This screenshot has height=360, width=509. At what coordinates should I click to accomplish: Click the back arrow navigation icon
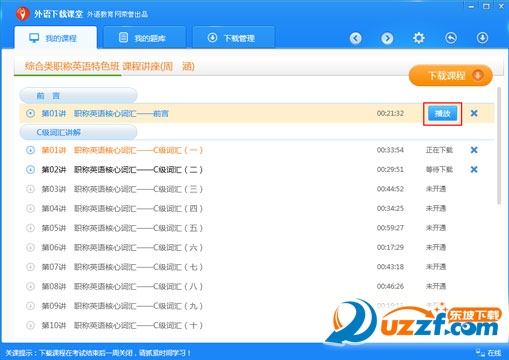pyautogui.click(x=356, y=38)
